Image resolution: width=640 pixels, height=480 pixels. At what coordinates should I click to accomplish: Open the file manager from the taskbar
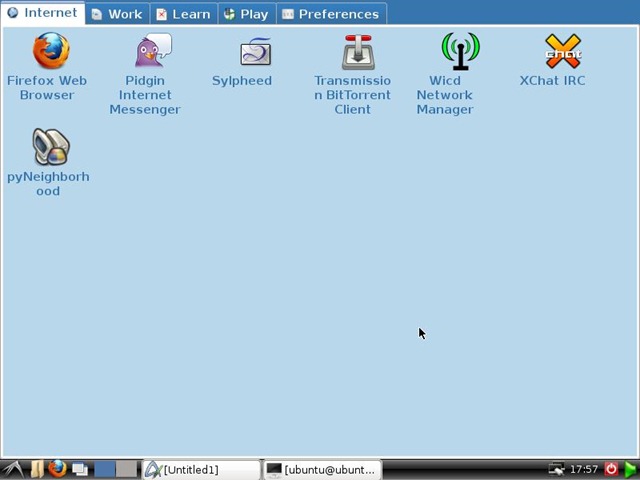(37, 469)
